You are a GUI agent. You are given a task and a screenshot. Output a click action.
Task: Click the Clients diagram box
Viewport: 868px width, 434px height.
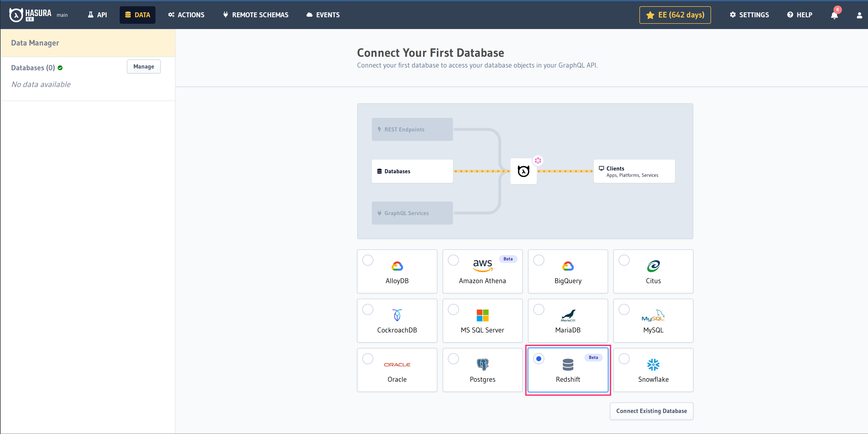click(634, 171)
